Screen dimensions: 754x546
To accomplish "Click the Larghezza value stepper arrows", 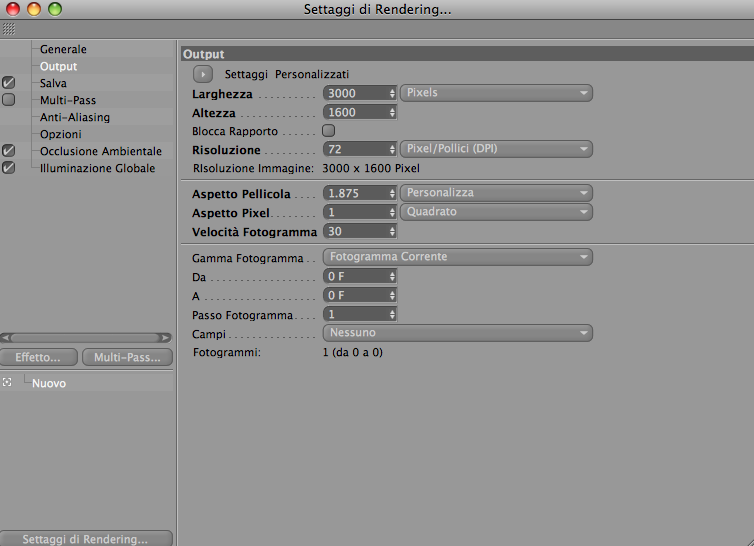I will pyautogui.click(x=393, y=93).
